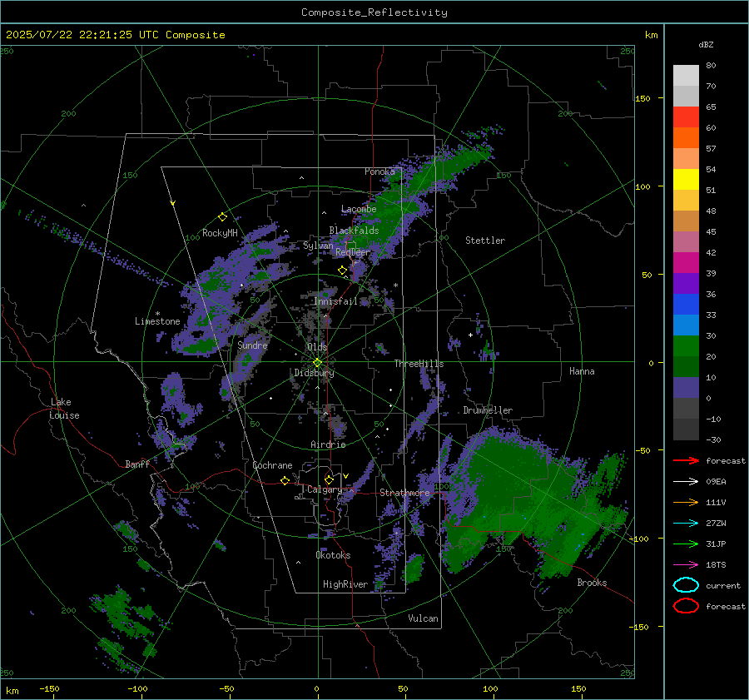Select the magenta 42 dBZ color swatch
This screenshot has width=749, height=700.
point(686,262)
